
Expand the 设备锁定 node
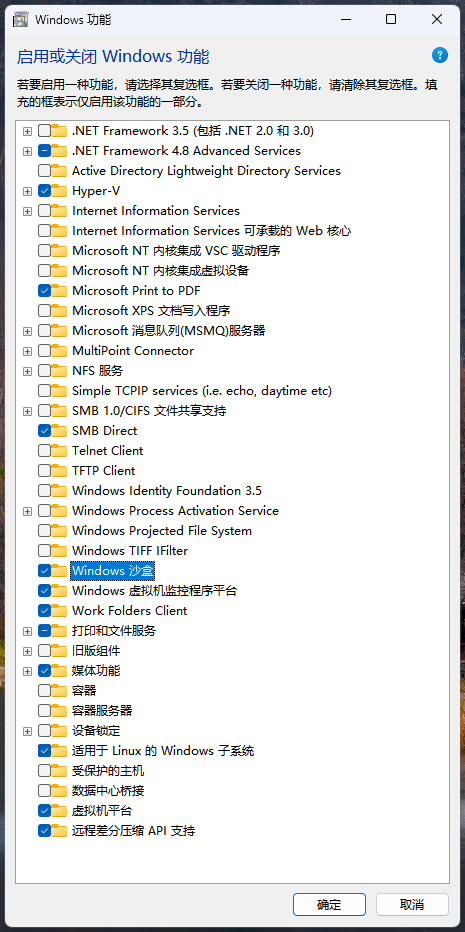click(27, 731)
